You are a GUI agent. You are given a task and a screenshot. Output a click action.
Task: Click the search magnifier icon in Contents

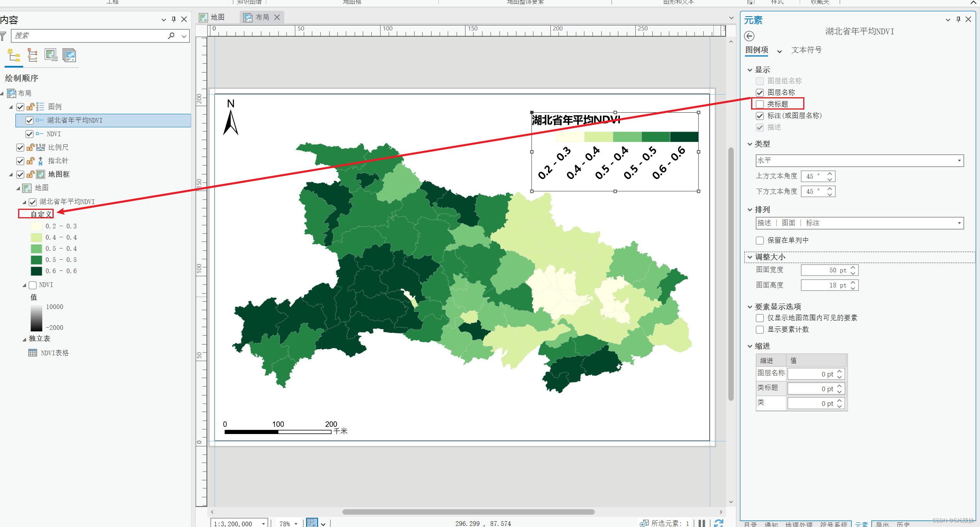(171, 36)
